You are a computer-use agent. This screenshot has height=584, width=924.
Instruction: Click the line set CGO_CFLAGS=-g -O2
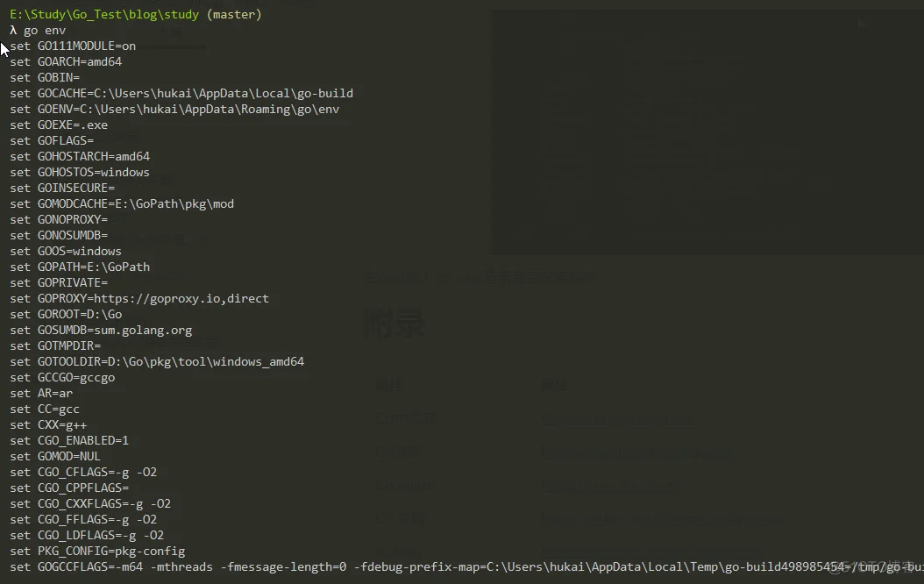[83, 472]
